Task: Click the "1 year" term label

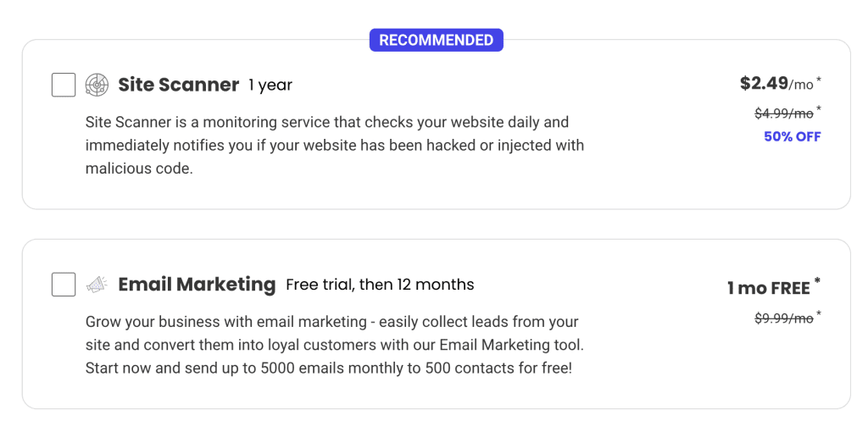Action: pyautogui.click(x=270, y=85)
